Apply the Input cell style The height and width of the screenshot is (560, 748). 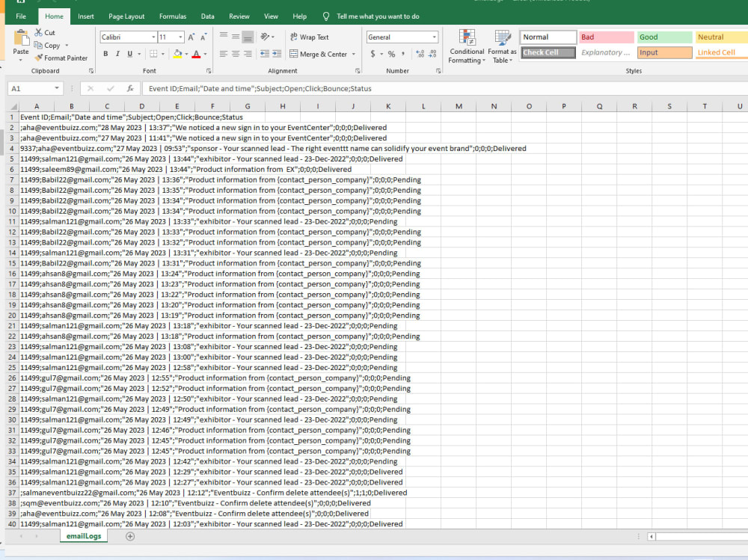[664, 52]
